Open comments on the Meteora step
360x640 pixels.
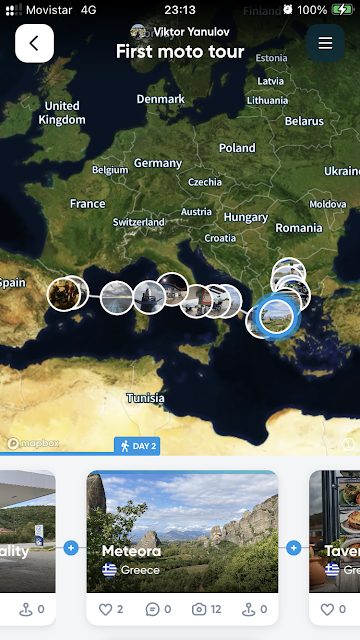[158, 609]
